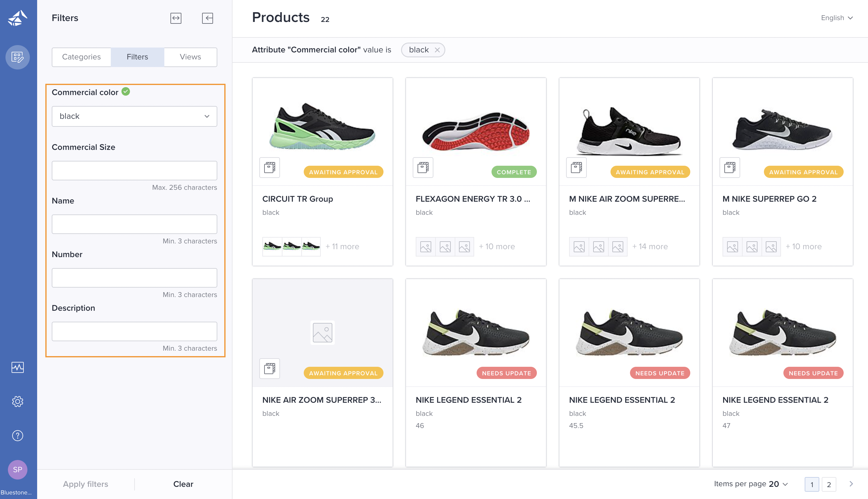Image resolution: width=868 pixels, height=499 pixels.
Task: Switch to the Categories tab
Action: tap(82, 57)
